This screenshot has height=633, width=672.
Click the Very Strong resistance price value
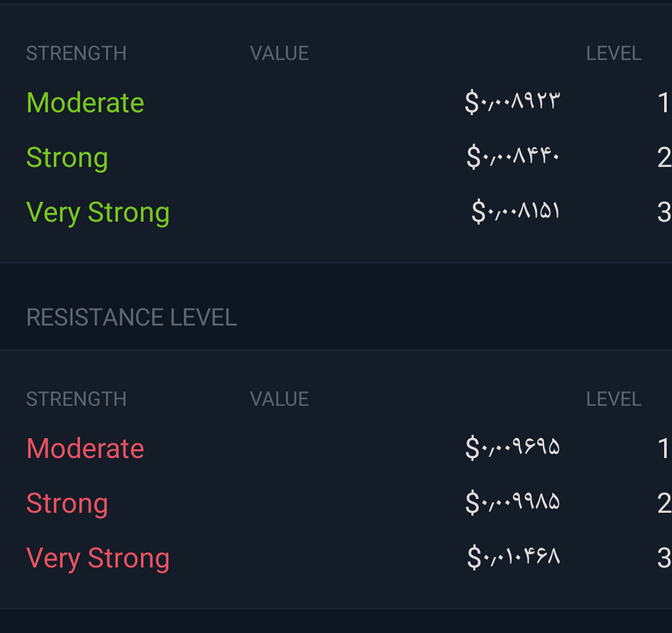514,558
